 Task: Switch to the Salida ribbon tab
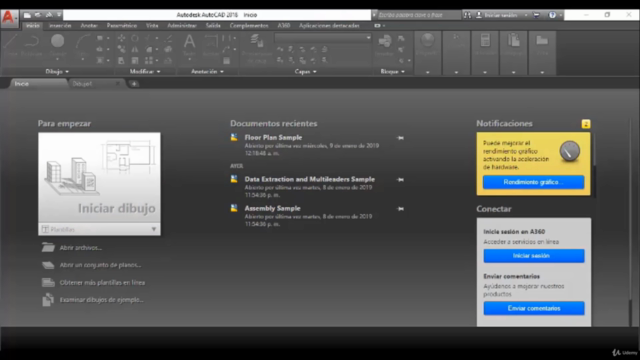tap(213, 25)
